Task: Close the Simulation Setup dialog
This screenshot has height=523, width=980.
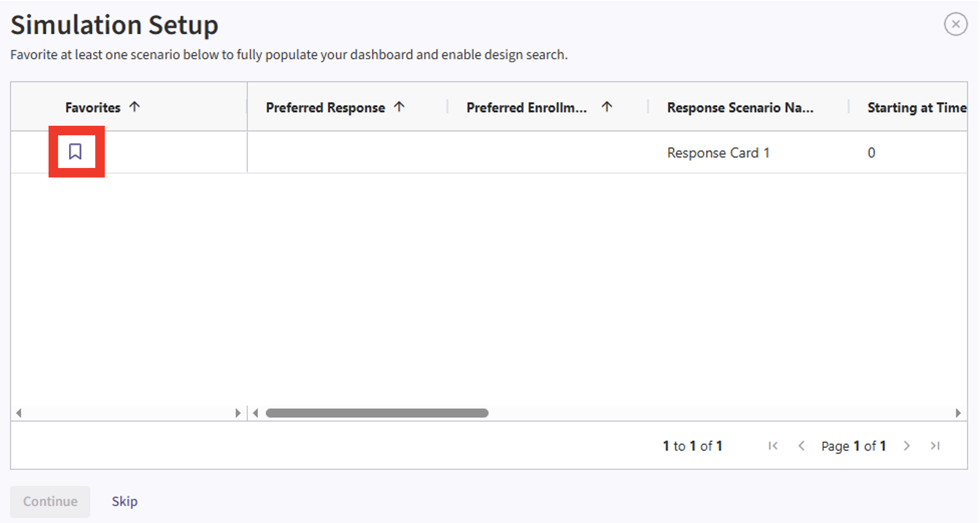Action: (955, 24)
